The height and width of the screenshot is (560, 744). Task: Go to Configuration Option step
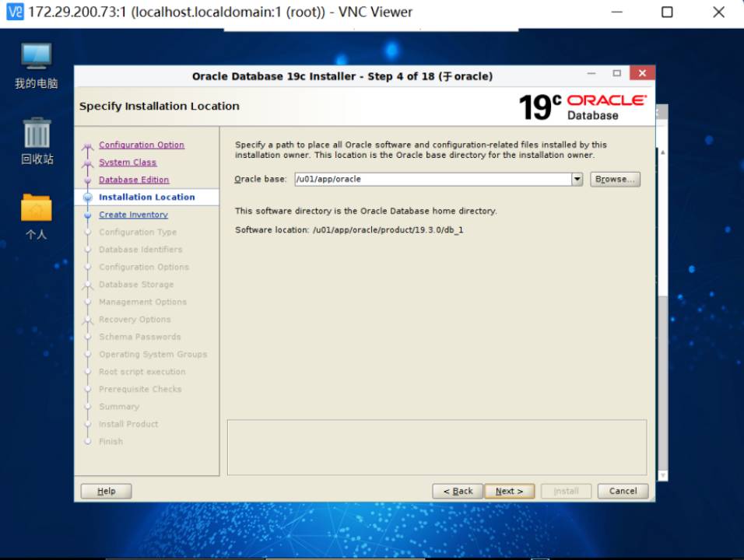pyautogui.click(x=142, y=145)
